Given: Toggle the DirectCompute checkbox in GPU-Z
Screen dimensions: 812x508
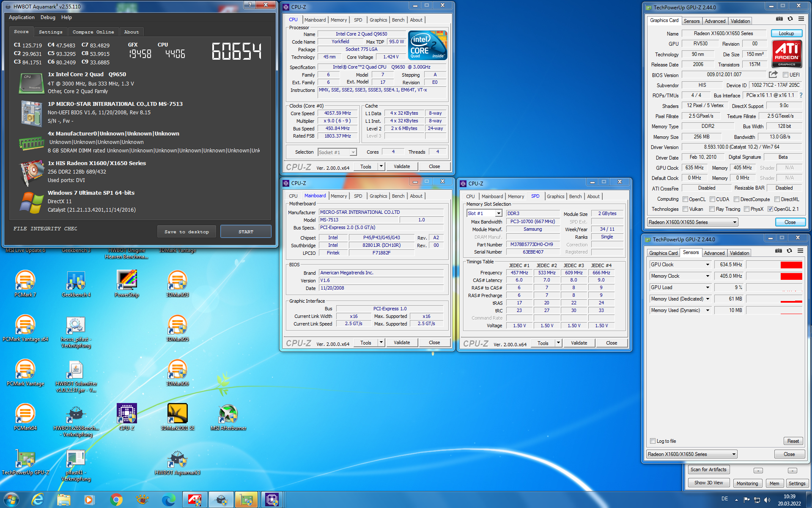Looking at the screenshot, I should (x=736, y=199).
